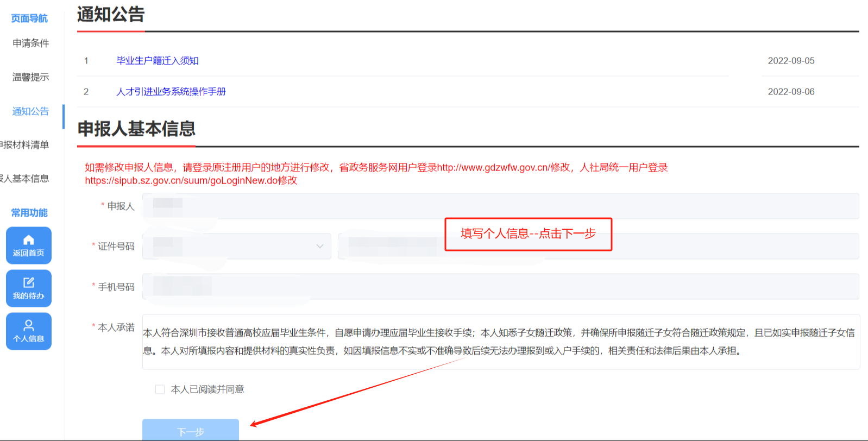Jump to 申报材料清单 navigation item
The width and height of the screenshot is (868, 441).
(x=24, y=145)
